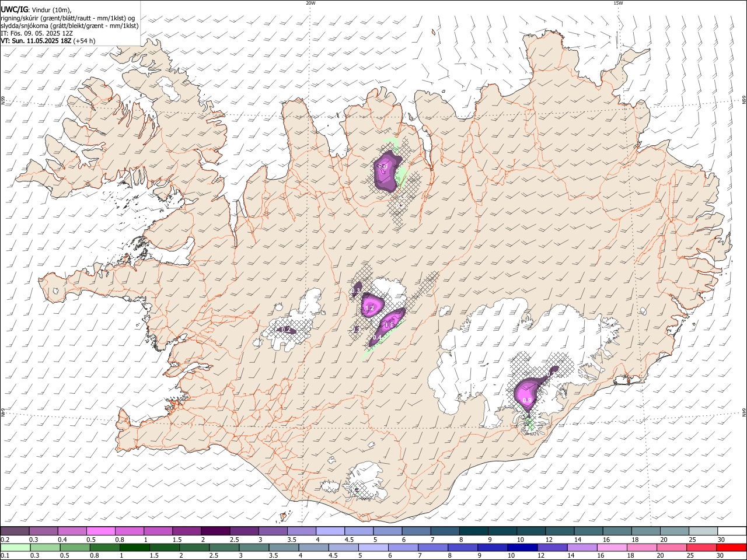The height and width of the screenshot is (560, 747).
Task: Select the darkest green swatch between 1 and 1.5
Action: pyautogui.click(x=135, y=548)
